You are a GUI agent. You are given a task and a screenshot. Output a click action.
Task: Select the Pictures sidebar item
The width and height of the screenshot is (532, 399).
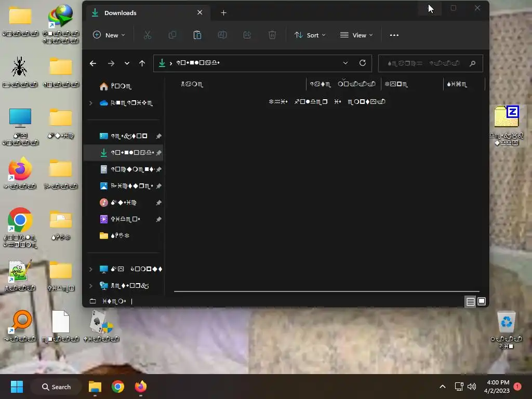(126, 186)
